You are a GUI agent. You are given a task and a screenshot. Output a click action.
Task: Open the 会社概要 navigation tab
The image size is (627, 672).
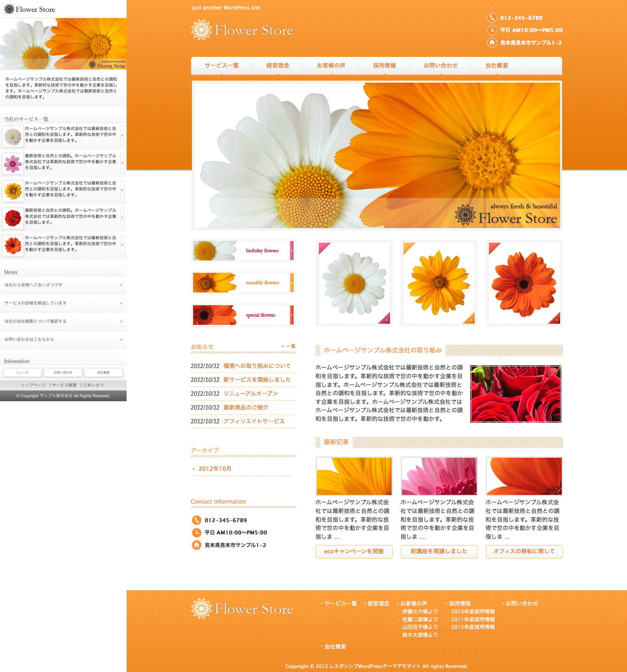(x=497, y=66)
